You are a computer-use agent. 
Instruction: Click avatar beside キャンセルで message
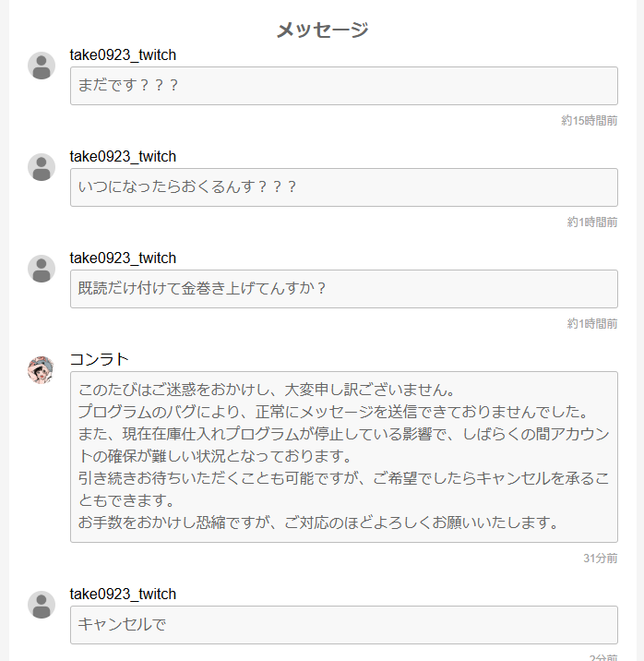coord(42,605)
